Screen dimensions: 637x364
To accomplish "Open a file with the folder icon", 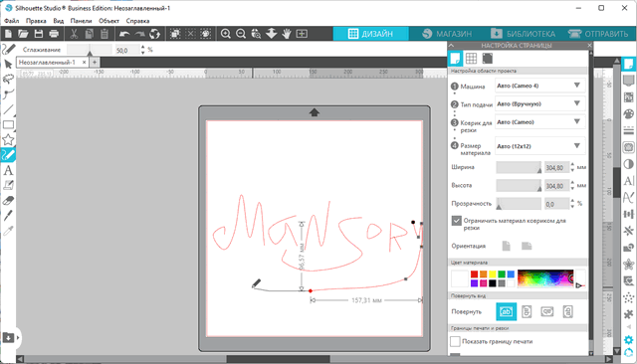I will [23, 34].
